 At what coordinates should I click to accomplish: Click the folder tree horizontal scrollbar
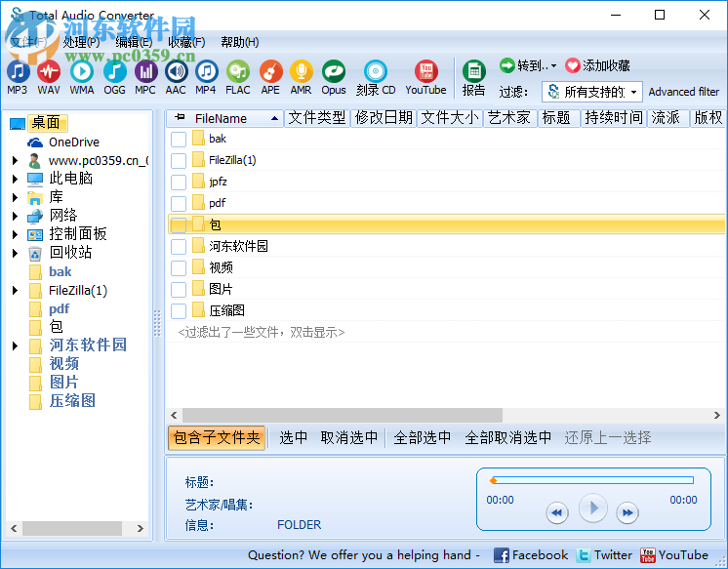click(x=72, y=529)
